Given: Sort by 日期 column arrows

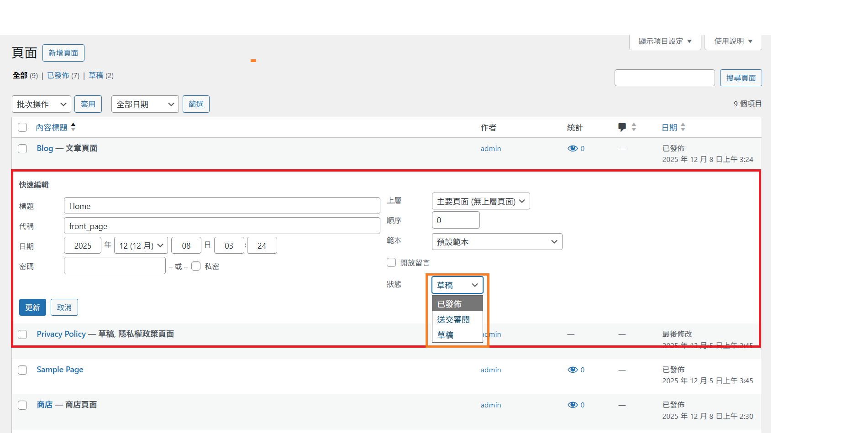Looking at the screenshot, I should (x=683, y=127).
